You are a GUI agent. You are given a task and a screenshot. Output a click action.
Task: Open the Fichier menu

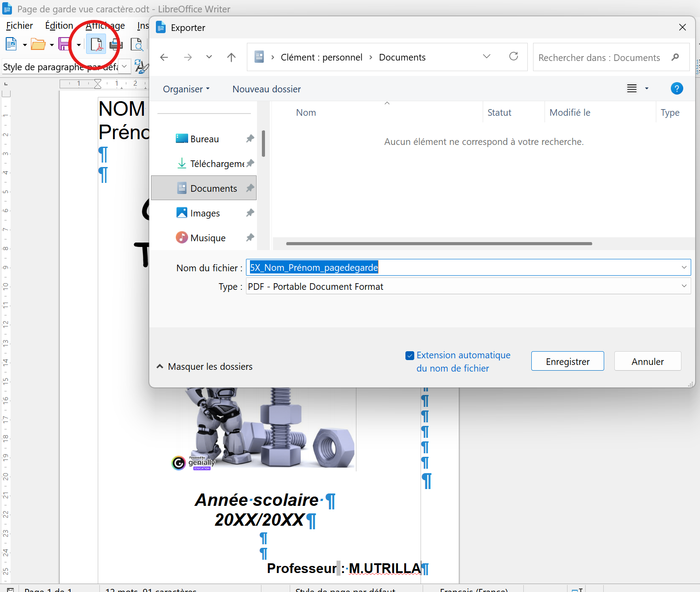[19, 26]
